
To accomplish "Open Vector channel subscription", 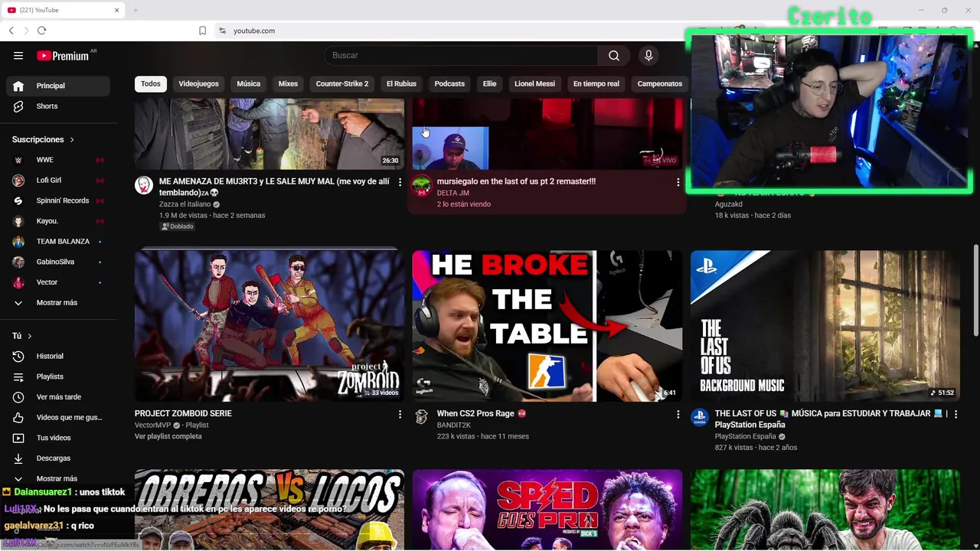I will coord(58,282).
